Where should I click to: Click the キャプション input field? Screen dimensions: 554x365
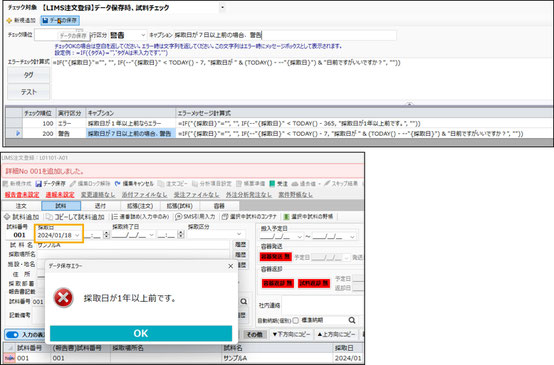pos(285,35)
